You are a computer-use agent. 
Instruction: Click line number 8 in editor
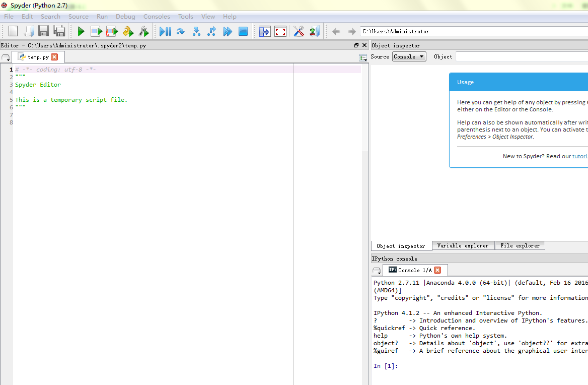pyautogui.click(x=11, y=122)
